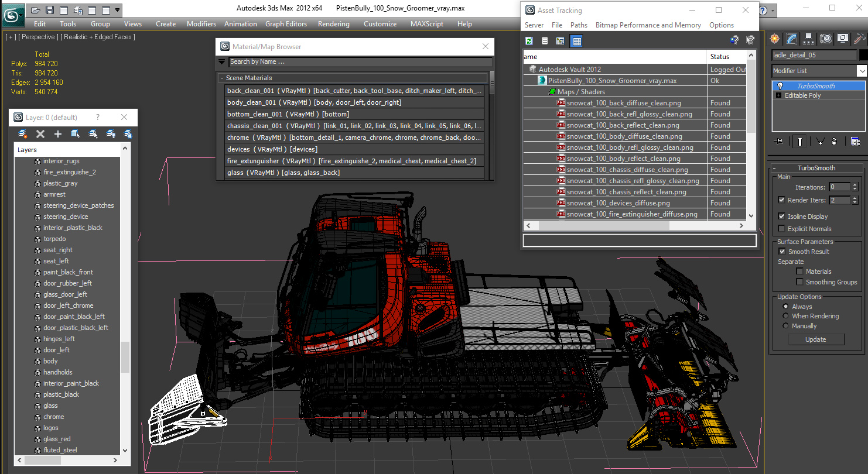Open the MAXScript menu
This screenshot has height=474, width=868.
427,24
